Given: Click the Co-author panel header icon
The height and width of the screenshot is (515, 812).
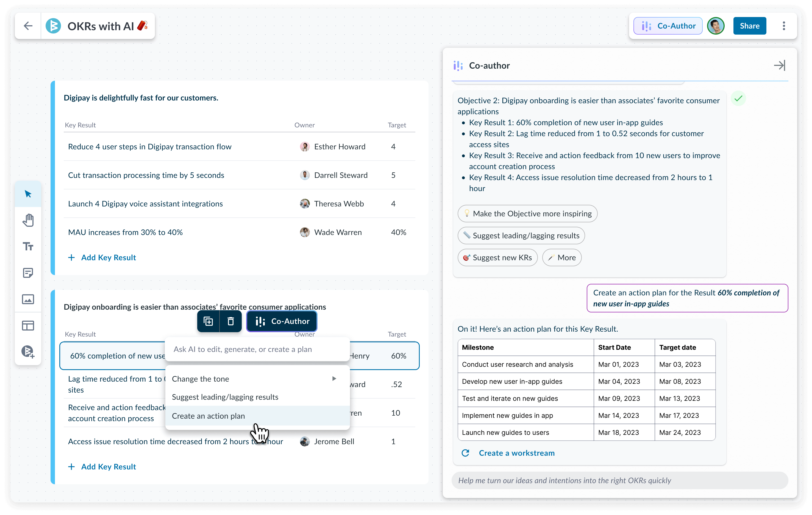Looking at the screenshot, I should click(x=458, y=66).
